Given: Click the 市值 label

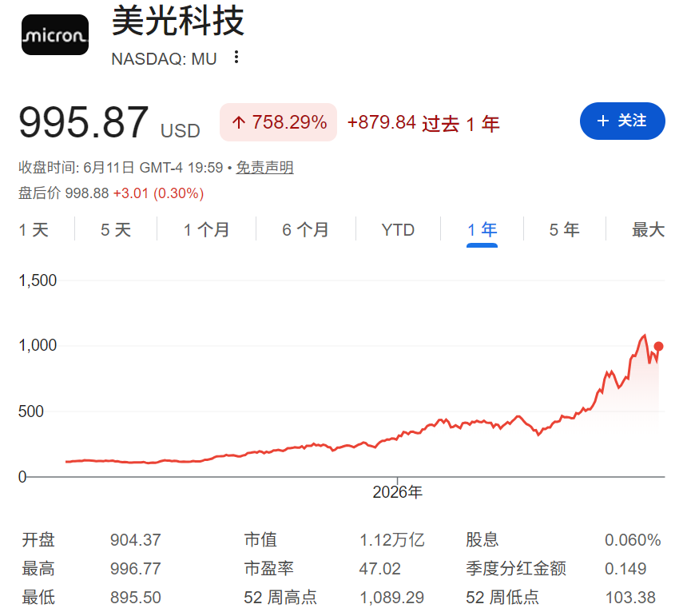Looking at the screenshot, I should [260, 540].
